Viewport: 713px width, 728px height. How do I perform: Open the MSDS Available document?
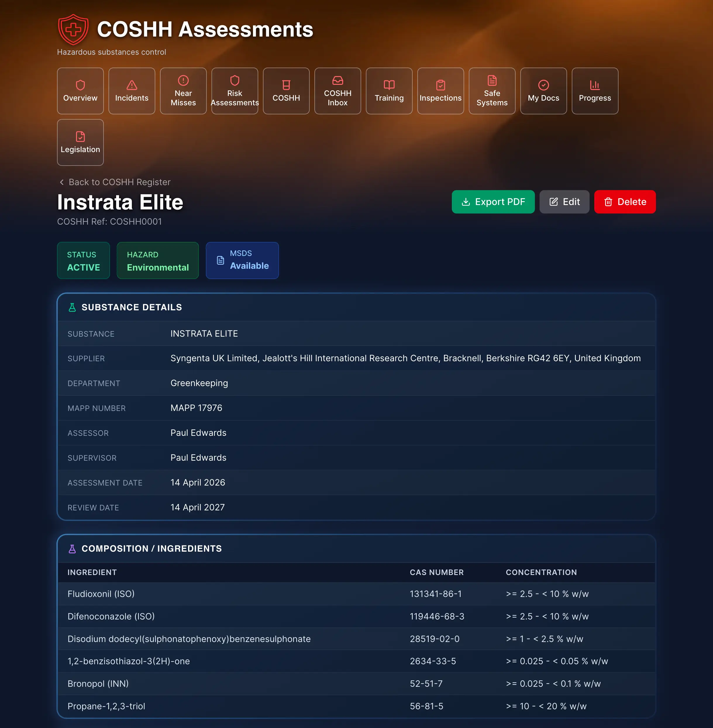point(242,261)
